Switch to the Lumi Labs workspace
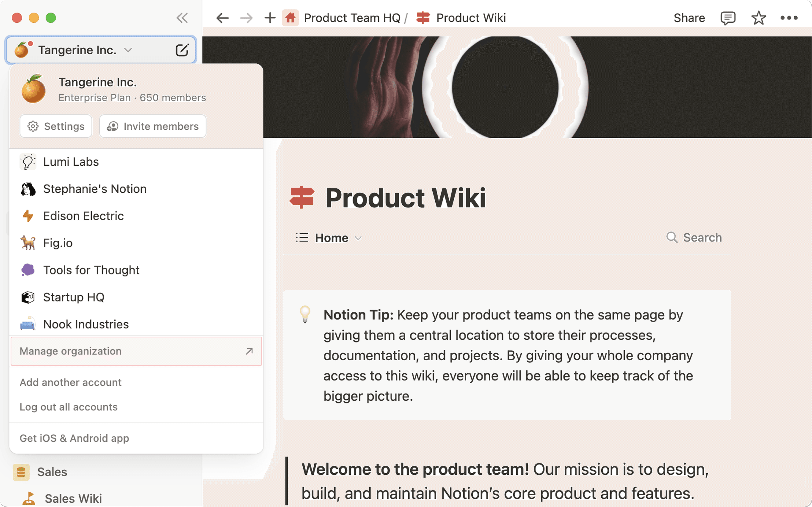Image resolution: width=812 pixels, height=507 pixels. tap(71, 162)
